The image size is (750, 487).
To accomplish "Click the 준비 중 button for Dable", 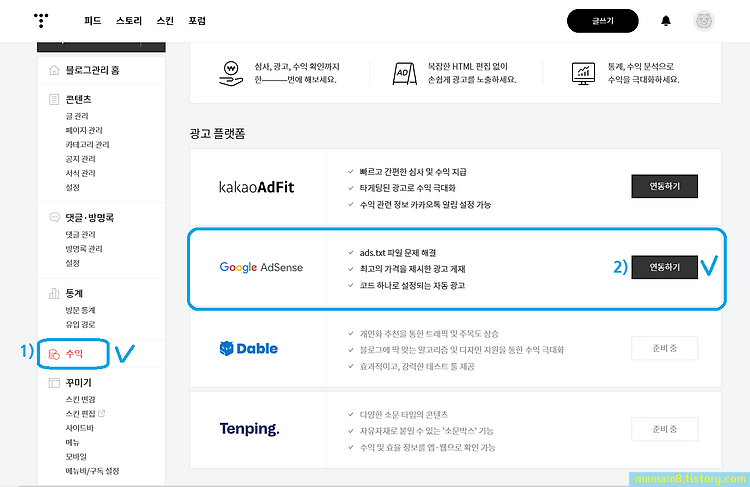I will [x=664, y=348].
